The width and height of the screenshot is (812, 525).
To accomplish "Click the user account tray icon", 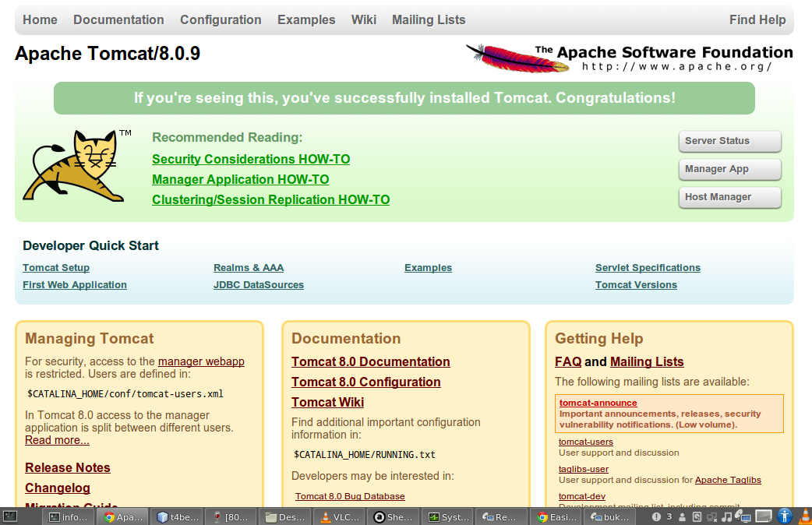I will pos(682,516).
